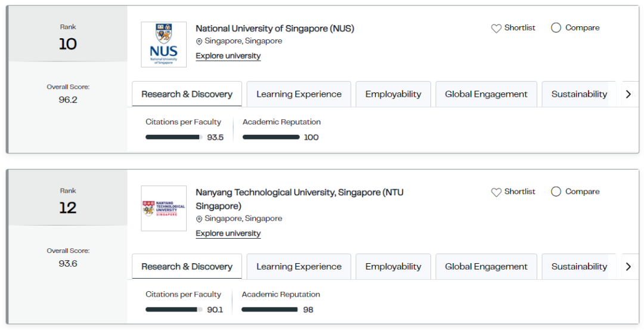The image size is (644, 330).
Task: Click NUS Academic Reputation score bar
Action: [x=271, y=137]
